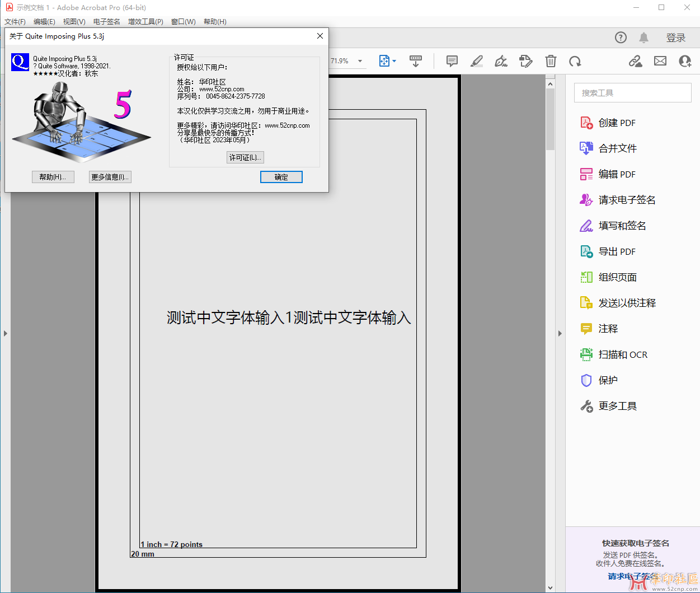
Task: Click 'Quite Imposing Plus 5.3j' product name text
Action: (x=65, y=59)
